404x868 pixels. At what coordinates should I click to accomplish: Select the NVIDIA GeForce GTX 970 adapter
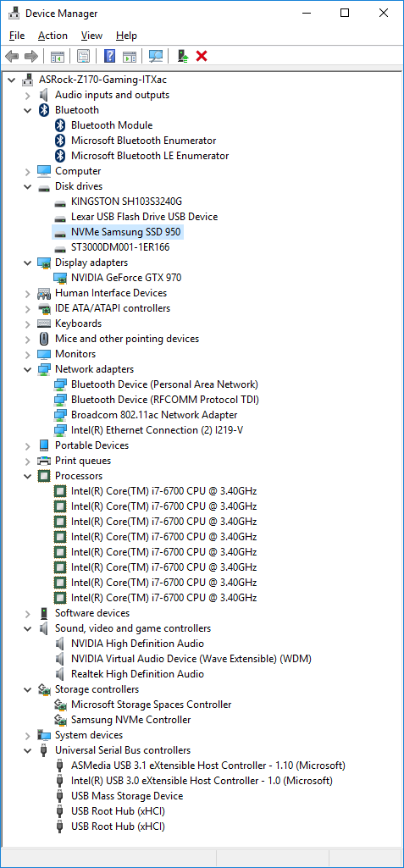click(126, 278)
